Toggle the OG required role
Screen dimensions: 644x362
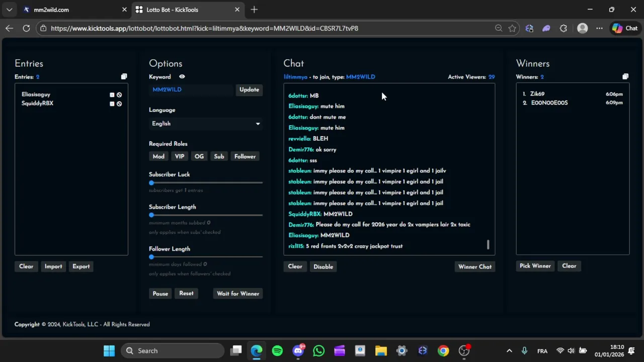click(199, 156)
